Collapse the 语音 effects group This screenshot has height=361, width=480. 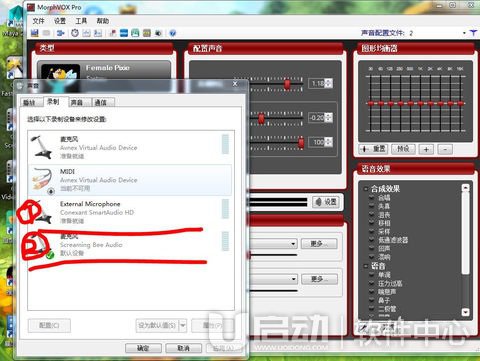(x=366, y=266)
